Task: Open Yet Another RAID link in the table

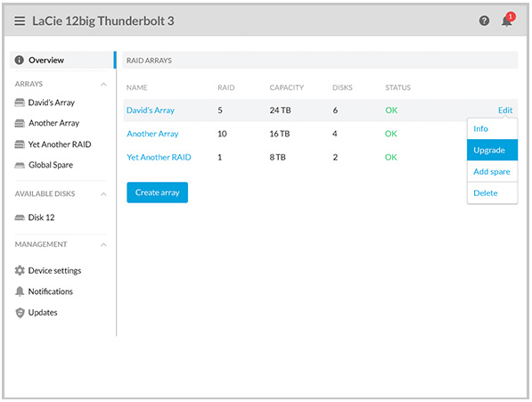Action: tap(159, 157)
